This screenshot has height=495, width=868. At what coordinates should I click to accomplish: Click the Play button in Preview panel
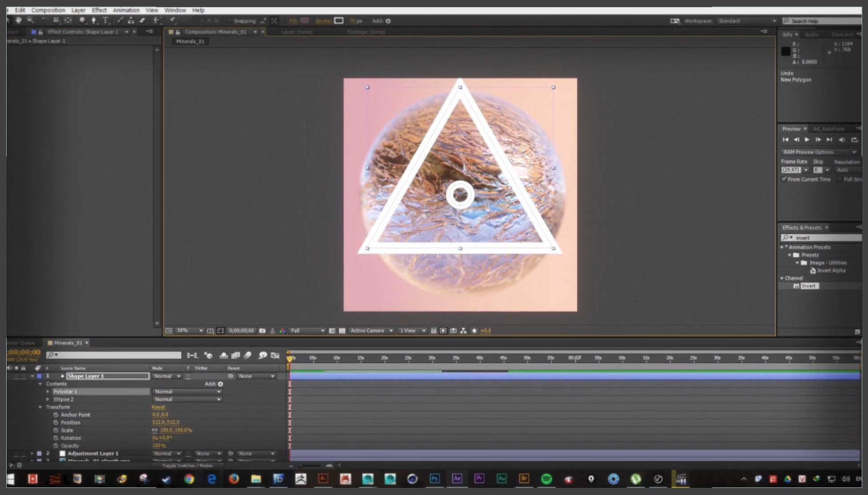coord(807,140)
